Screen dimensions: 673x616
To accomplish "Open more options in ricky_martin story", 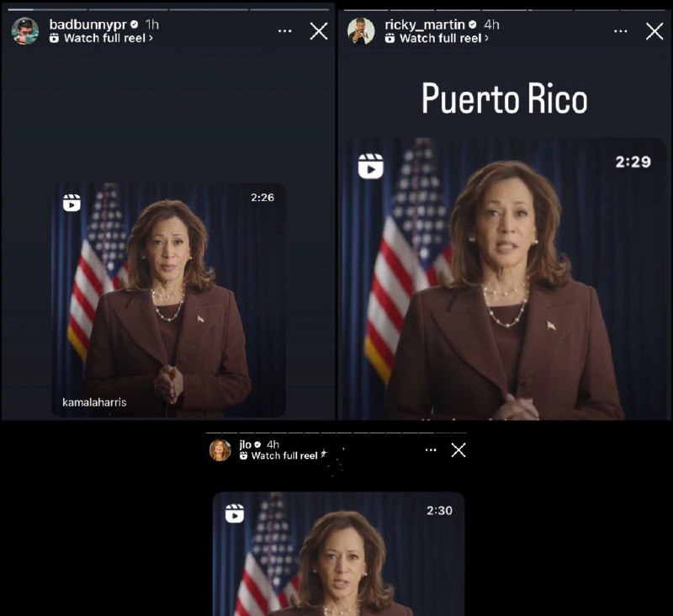I will click(620, 31).
